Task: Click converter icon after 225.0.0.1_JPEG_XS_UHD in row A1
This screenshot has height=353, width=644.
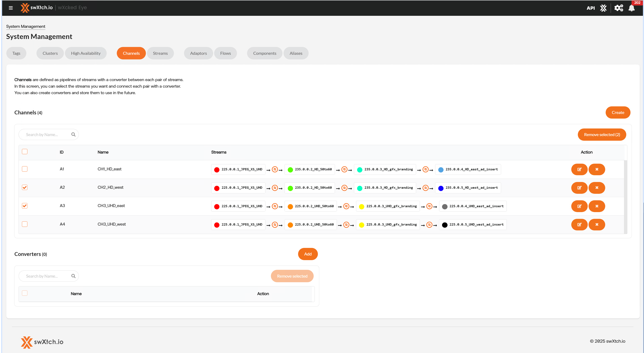Action: click(x=275, y=169)
